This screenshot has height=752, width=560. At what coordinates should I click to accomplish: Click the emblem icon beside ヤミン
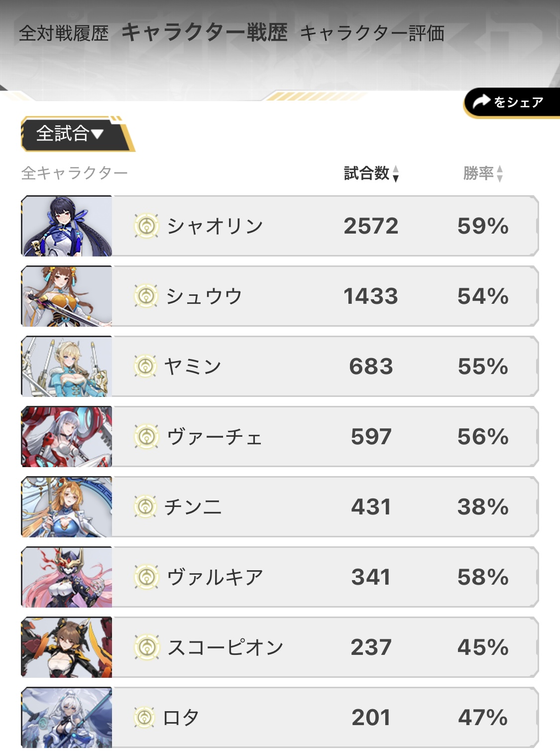(145, 367)
